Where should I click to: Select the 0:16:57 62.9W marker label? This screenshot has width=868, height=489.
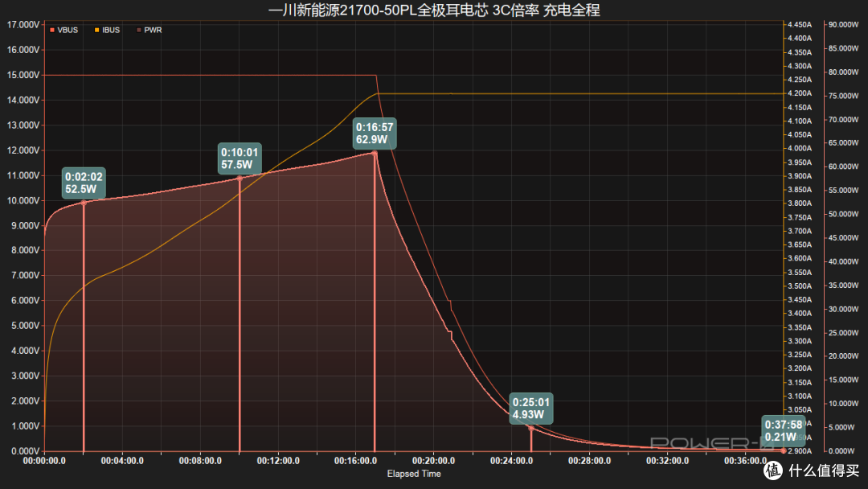pyautogui.click(x=375, y=134)
